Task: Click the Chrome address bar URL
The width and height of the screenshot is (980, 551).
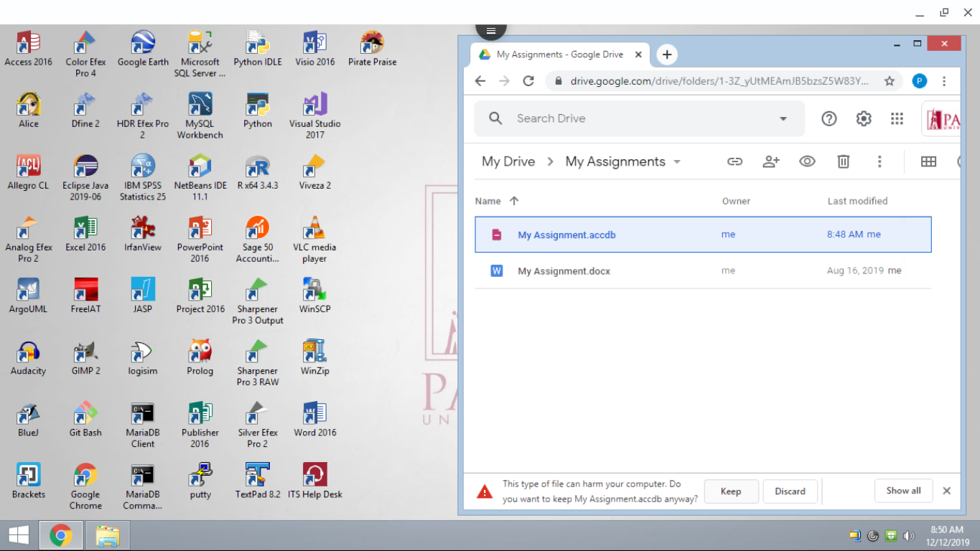Action: 719,81
